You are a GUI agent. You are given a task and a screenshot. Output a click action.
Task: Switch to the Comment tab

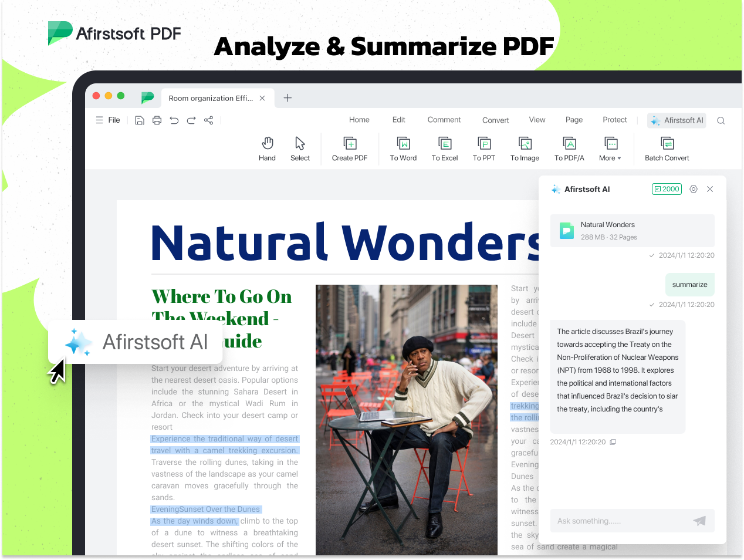pos(444,120)
